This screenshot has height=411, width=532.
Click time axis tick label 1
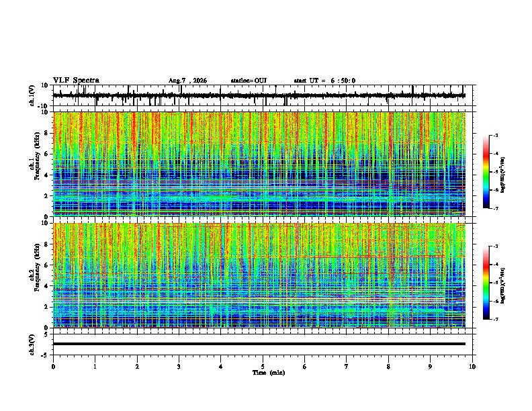tap(95, 367)
